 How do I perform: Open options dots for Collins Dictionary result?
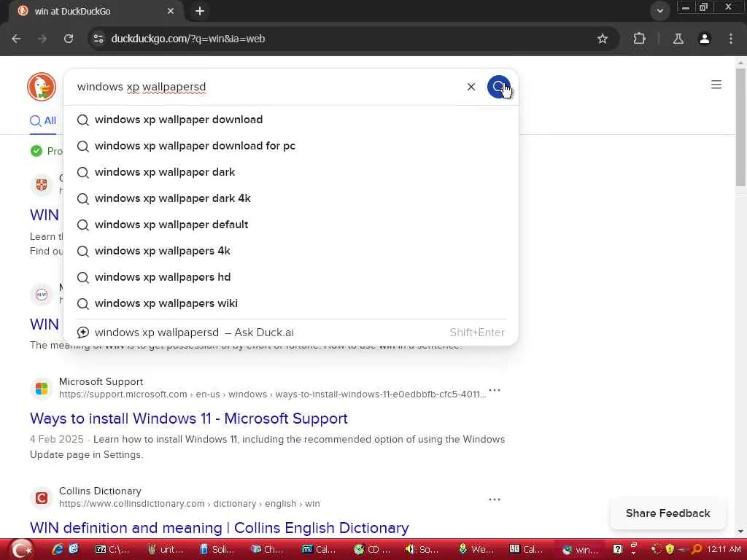(495, 499)
